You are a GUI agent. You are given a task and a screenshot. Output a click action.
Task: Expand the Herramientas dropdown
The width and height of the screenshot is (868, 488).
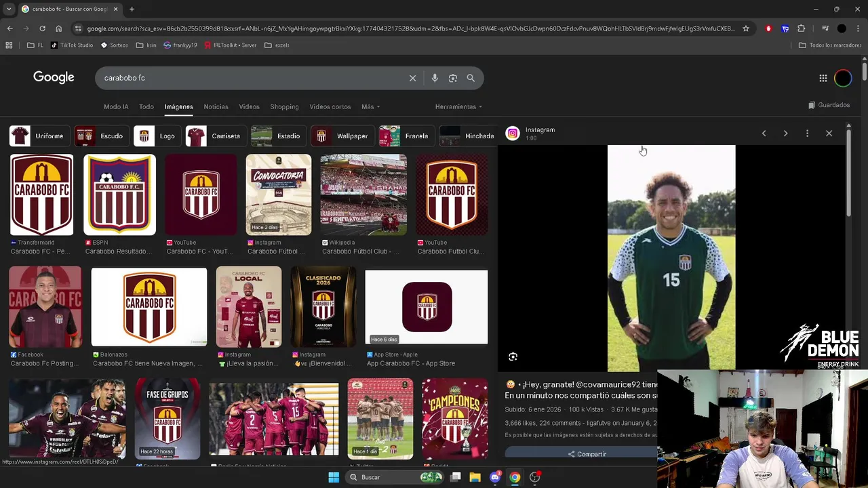(x=458, y=106)
